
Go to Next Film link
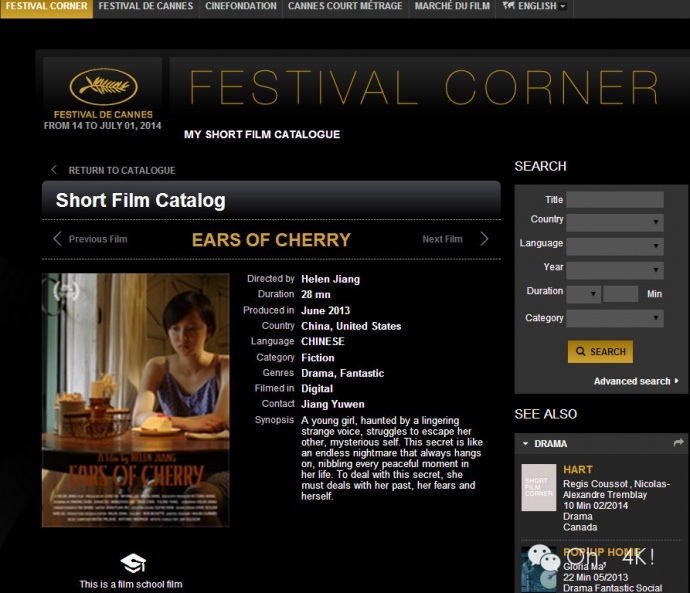pos(442,239)
